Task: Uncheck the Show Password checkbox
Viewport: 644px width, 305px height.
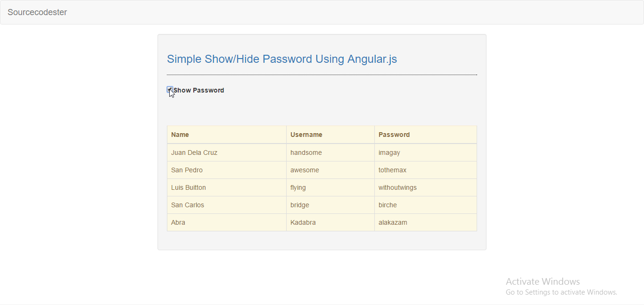Action: click(x=170, y=90)
